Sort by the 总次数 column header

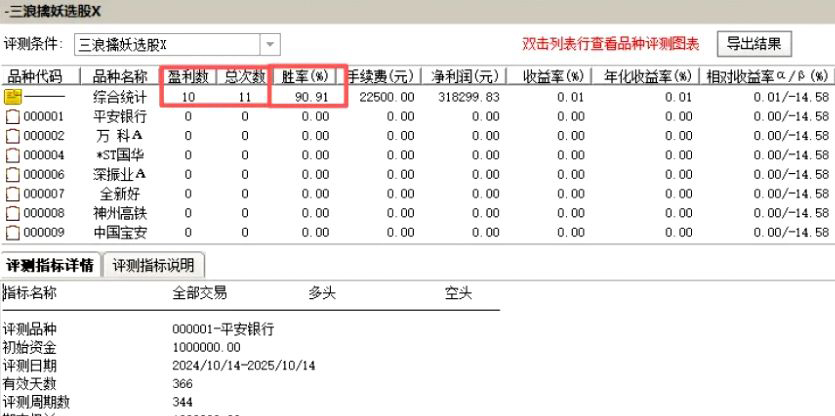244,77
